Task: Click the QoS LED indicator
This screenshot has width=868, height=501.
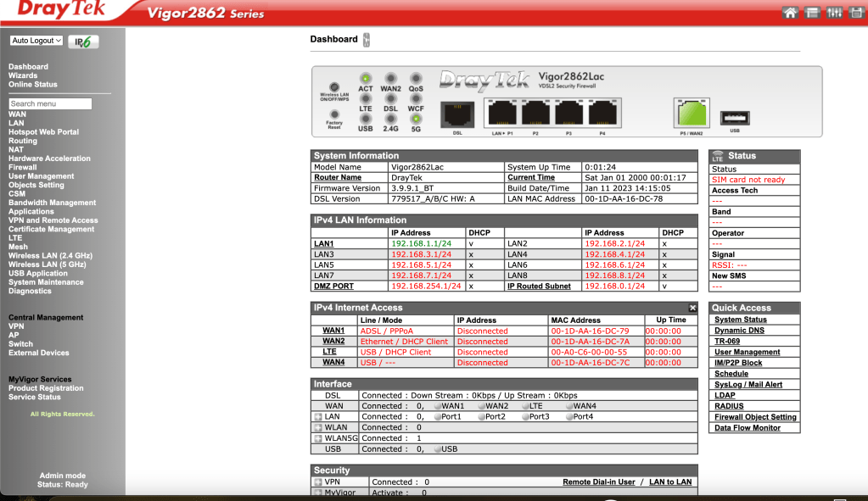Action: pyautogui.click(x=416, y=78)
